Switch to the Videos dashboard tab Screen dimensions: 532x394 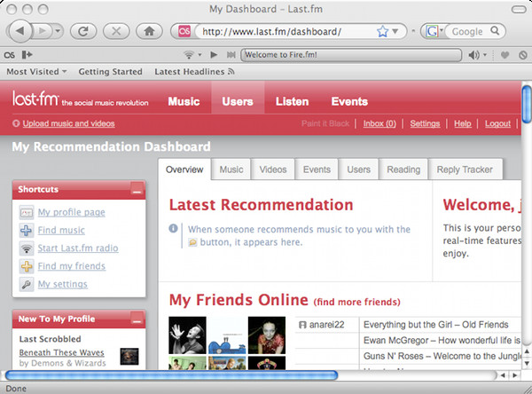(x=273, y=169)
